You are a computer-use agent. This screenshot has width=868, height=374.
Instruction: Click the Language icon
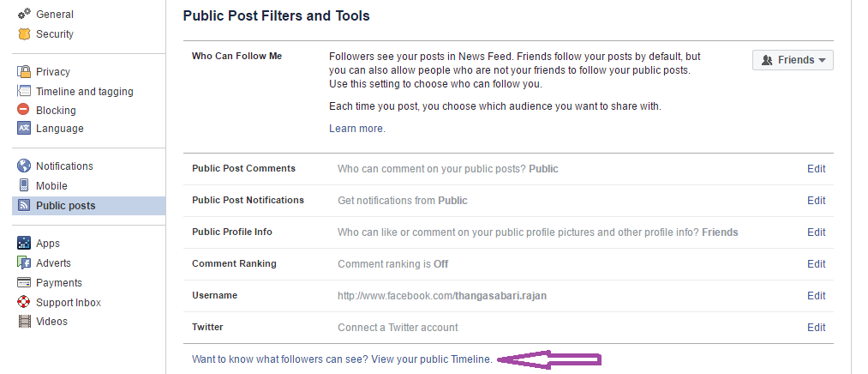point(24,128)
